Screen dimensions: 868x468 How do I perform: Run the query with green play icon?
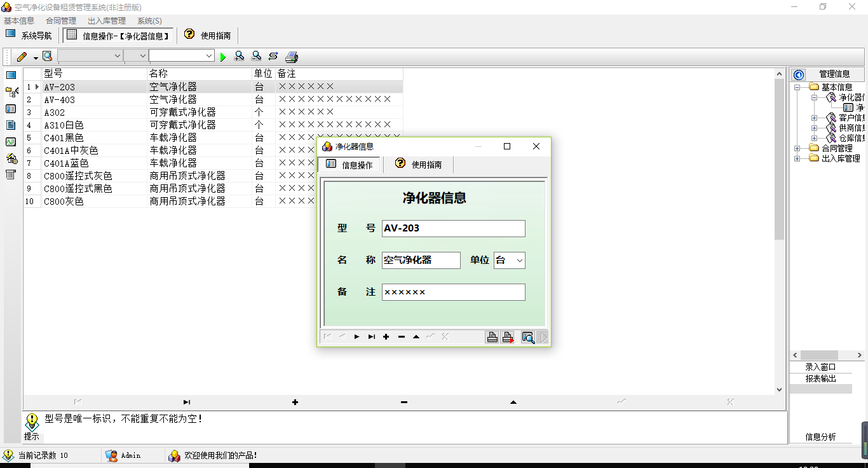[x=223, y=57]
